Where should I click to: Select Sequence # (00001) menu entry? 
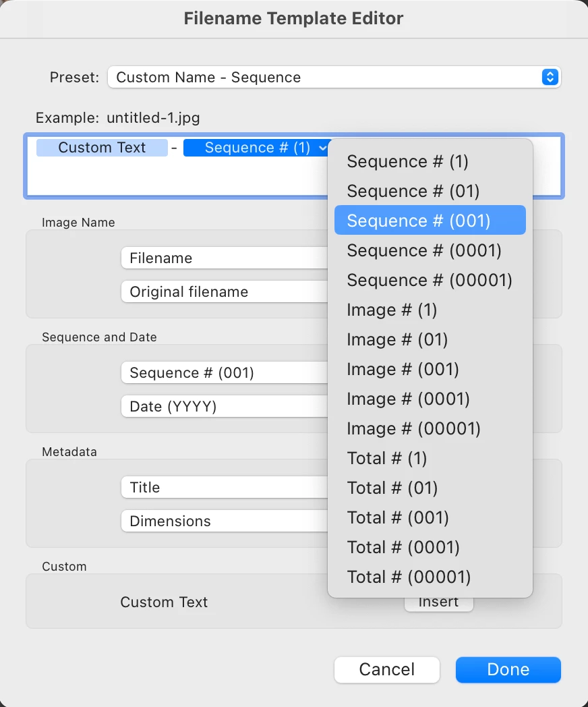(x=430, y=281)
